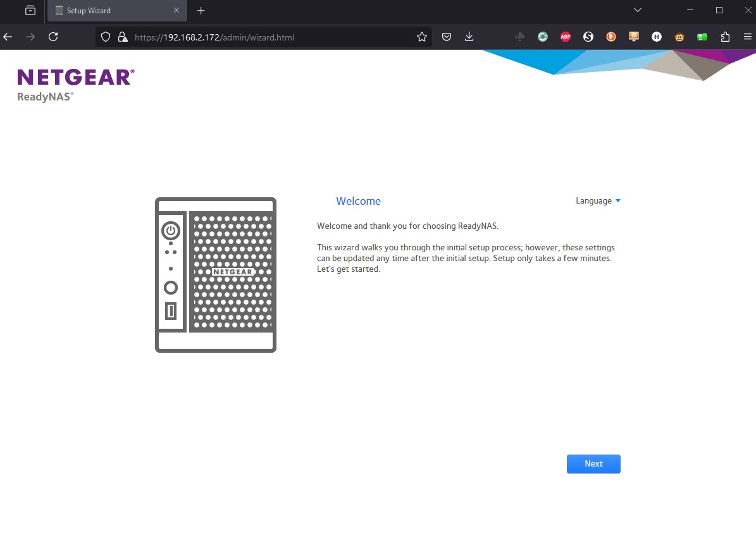Click the Startpage extension icon

(588, 37)
